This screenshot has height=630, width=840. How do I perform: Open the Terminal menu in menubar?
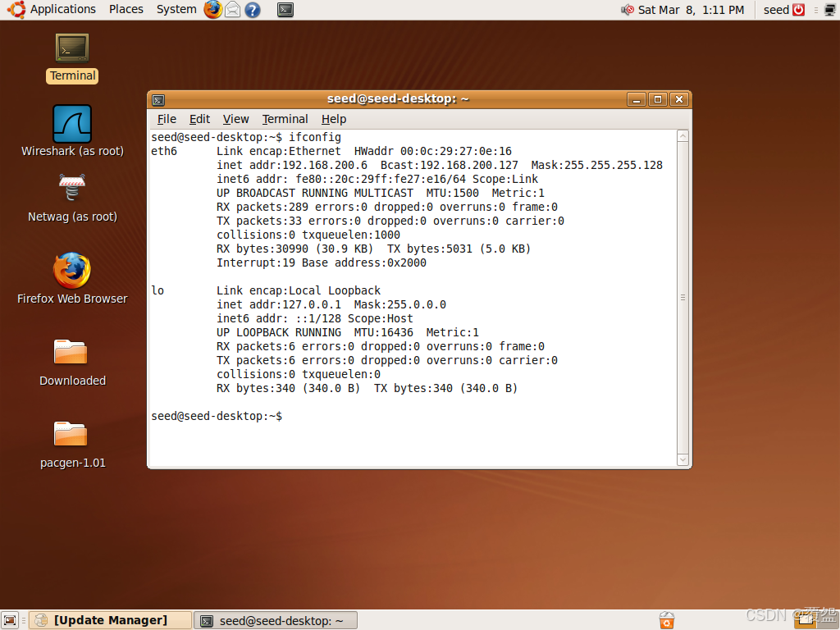click(285, 119)
